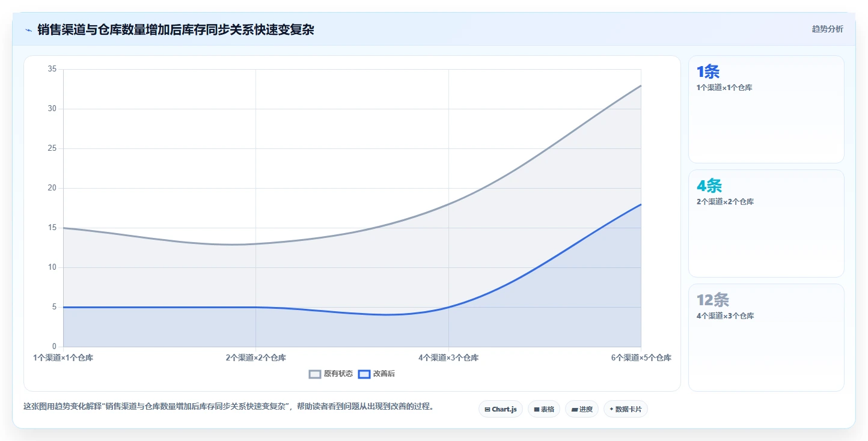Click the chart title 销售渠道与仓库数量增加后库存同步关系快速变复杂

tap(176, 29)
